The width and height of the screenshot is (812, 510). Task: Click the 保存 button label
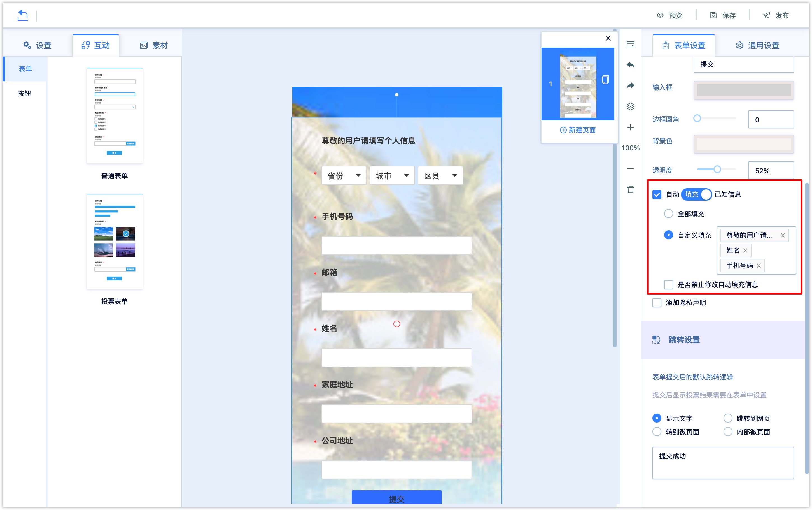pyautogui.click(x=729, y=15)
